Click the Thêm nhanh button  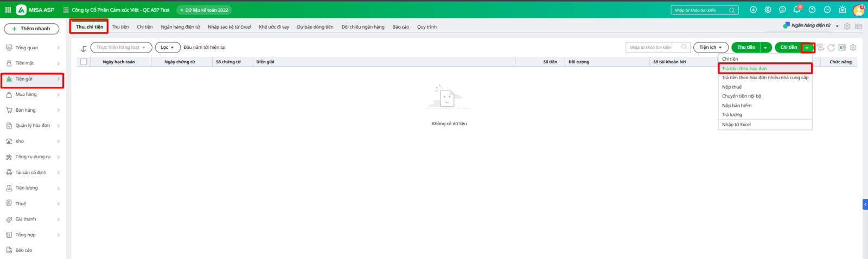point(31,29)
